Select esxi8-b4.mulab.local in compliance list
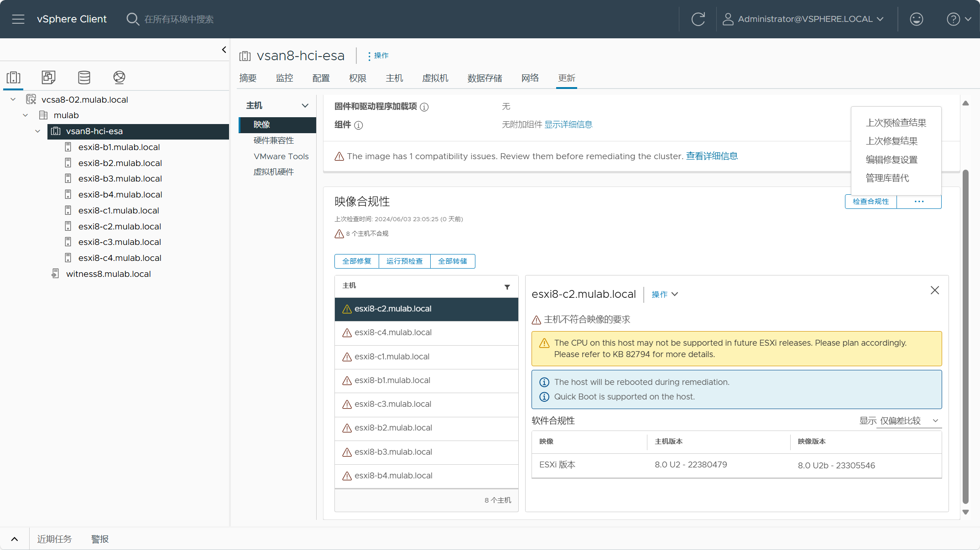This screenshot has width=980, height=550. tap(426, 476)
